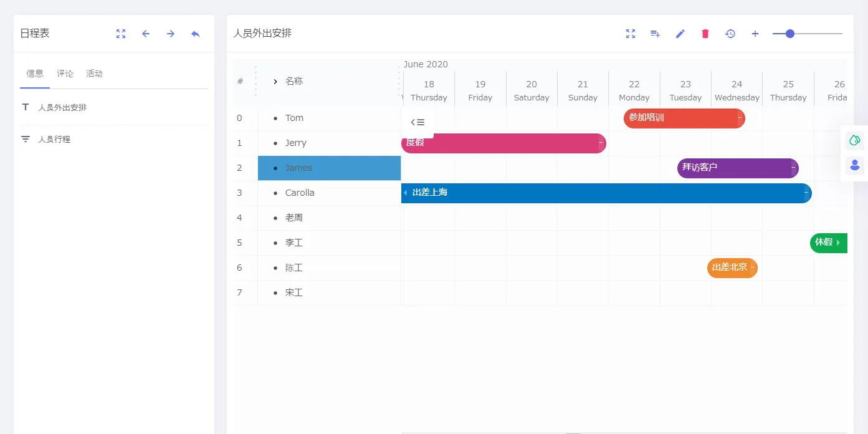Click the right end handle of 参加培训 bar
Screen dimensions: 868x434
tap(740, 118)
